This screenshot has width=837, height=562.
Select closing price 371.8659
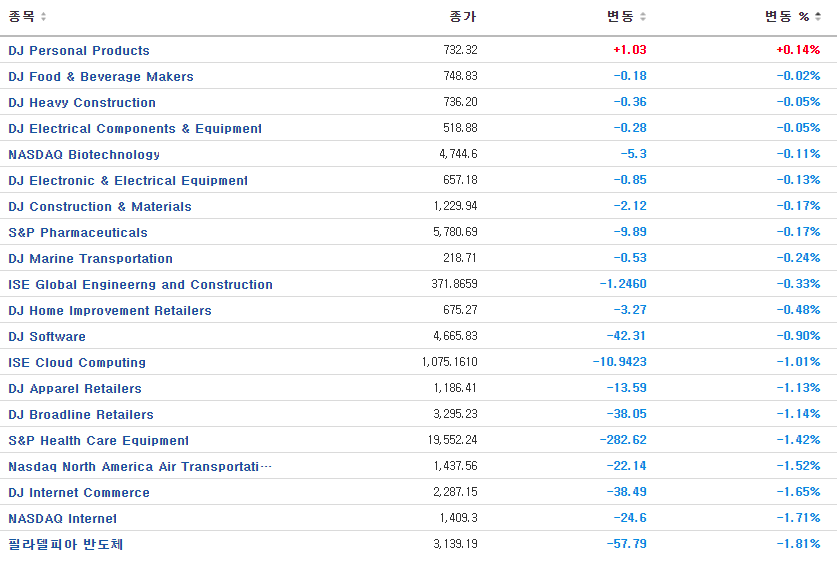click(x=454, y=284)
